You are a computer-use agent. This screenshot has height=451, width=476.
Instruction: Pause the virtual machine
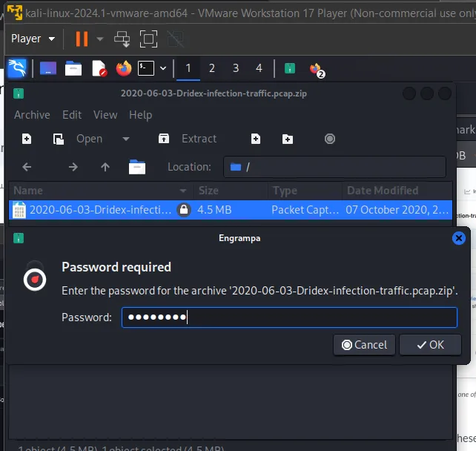pyautogui.click(x=82, y=39)
